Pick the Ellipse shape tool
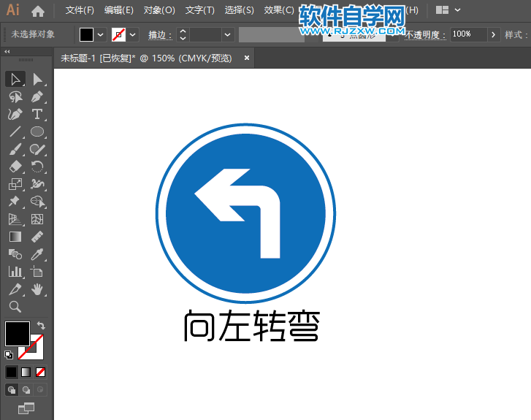Screen dimensions: 531x420 (x=37, y=131)
